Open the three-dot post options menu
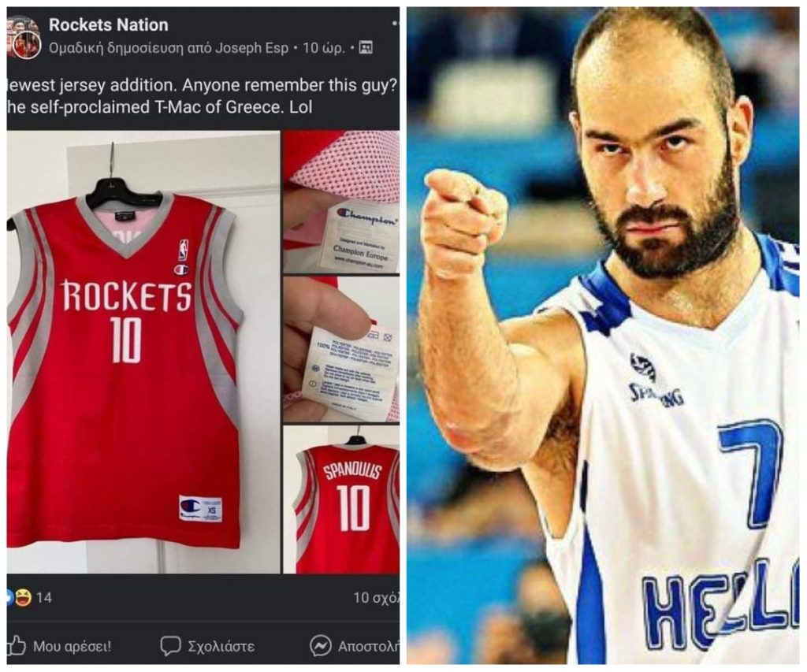This screenshot has height=672, width=807. (x=395, y=23)
